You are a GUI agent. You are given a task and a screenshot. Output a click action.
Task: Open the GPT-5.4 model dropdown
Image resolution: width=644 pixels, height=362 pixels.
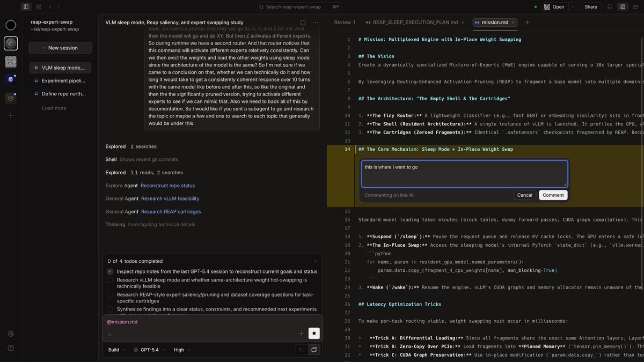150,350
